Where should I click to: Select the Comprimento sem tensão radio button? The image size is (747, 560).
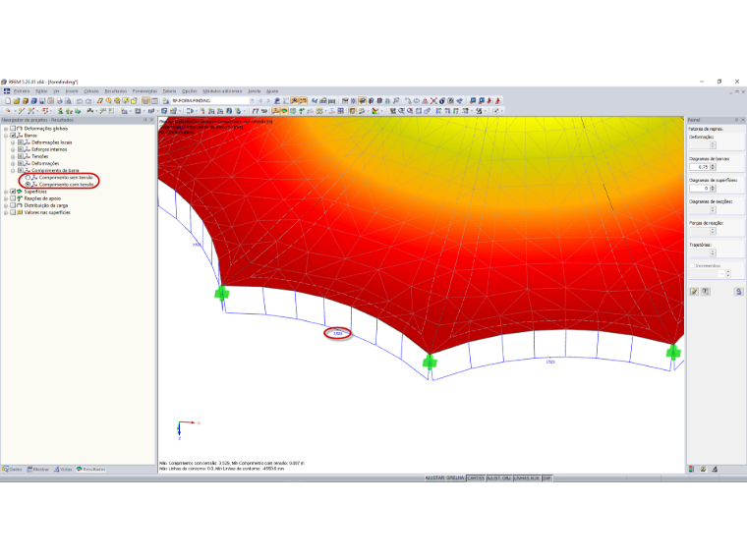[x=28, y=178]
